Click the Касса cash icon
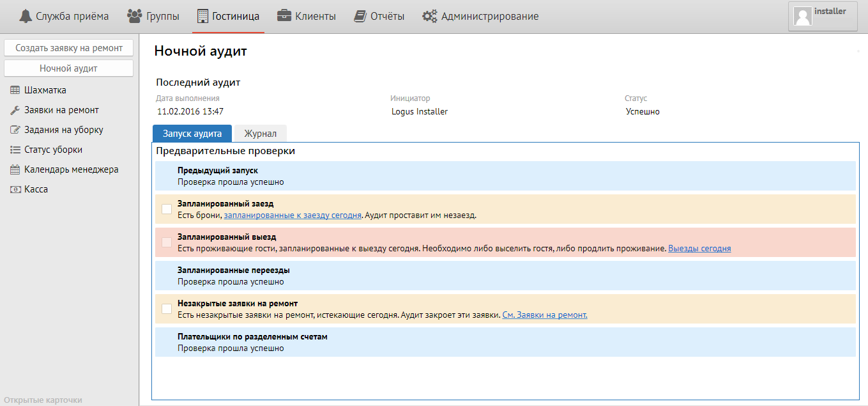Image resolution: width=868 pixels, height=406 pixels. [15, 189]
